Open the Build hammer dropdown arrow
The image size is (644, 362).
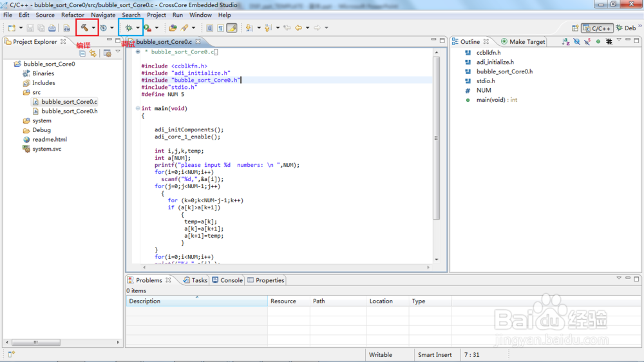tap(93, 28)
